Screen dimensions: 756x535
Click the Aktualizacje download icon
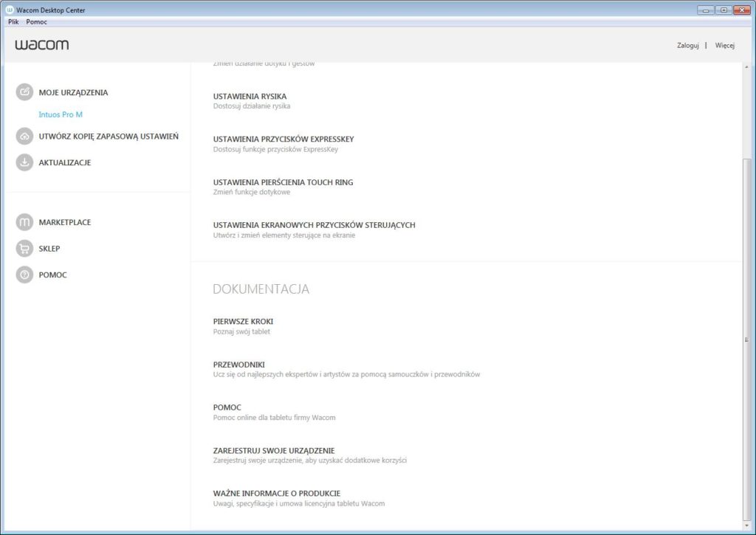(x=24, y=162)
